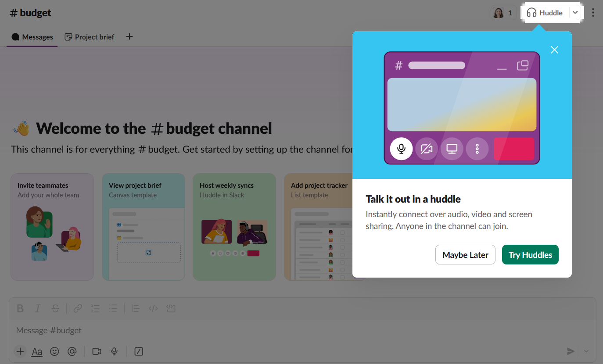Start a Huddle in the channel
This screenshot has width=603, height=364.
tap(545, 13)
